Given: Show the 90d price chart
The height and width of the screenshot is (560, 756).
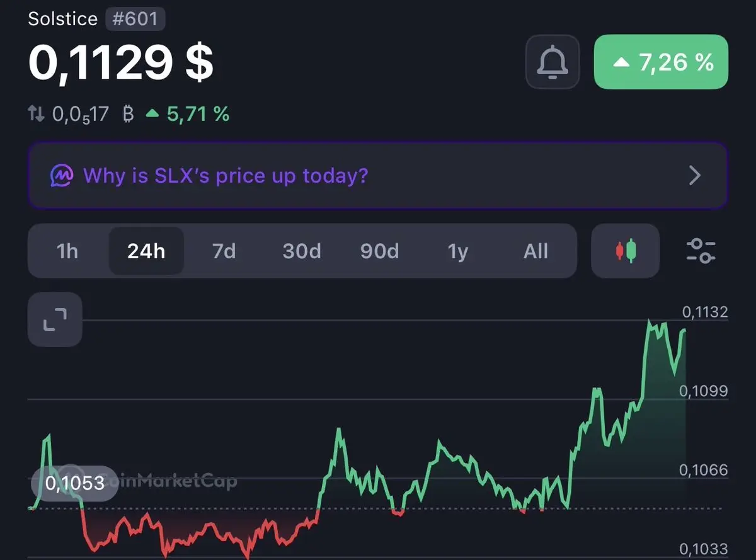Looking at the screenshot, I should click(x=379, y=251).
